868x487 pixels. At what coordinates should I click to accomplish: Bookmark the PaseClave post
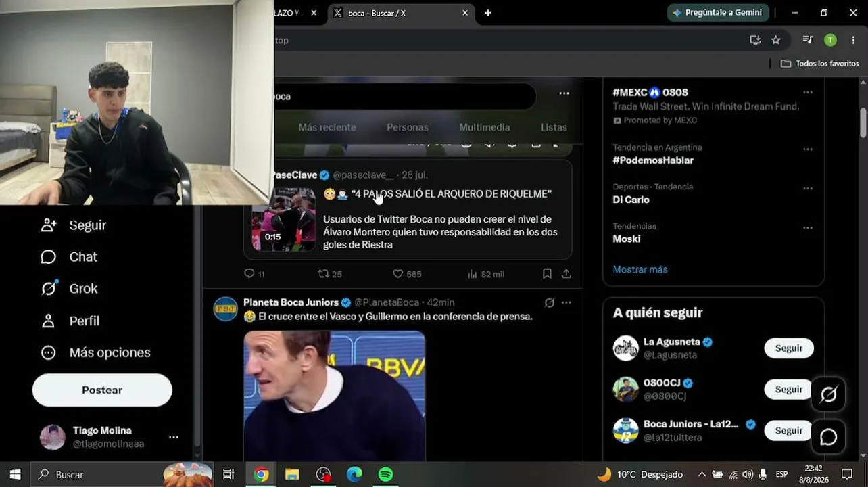[547, 274]
